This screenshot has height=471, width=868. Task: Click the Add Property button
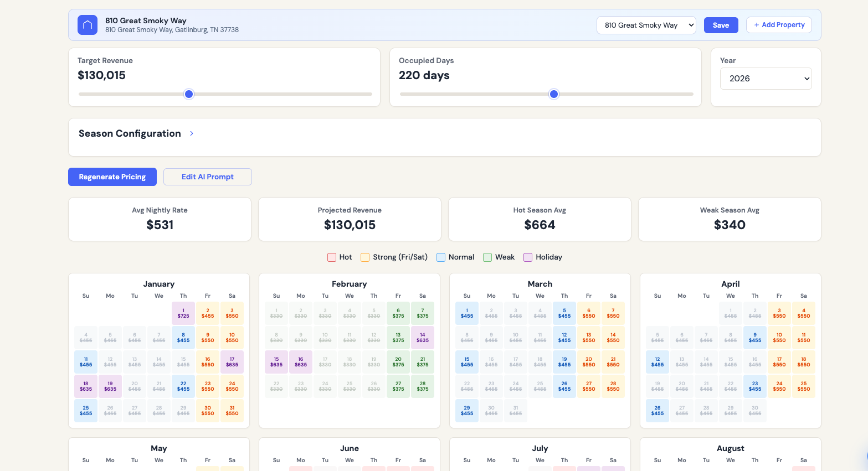pyautogui.click(x=779, y=25)
